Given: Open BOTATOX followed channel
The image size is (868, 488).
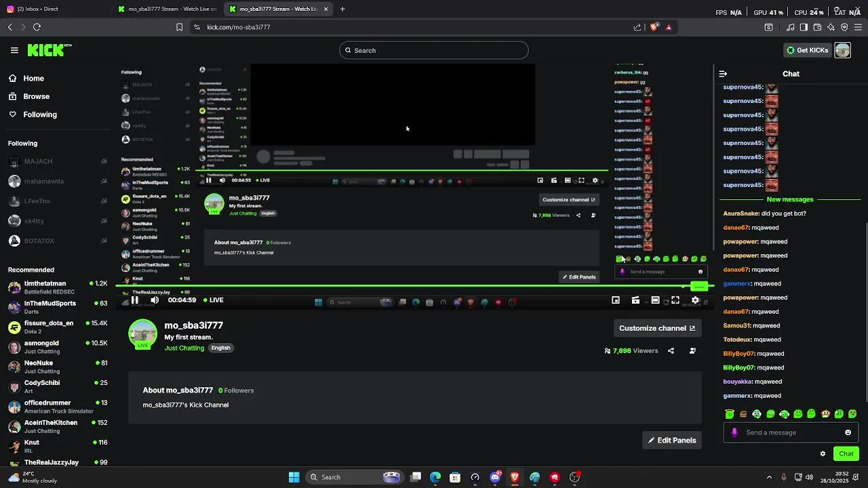Looking at the screenshot, I should click(x=58, y=241).
